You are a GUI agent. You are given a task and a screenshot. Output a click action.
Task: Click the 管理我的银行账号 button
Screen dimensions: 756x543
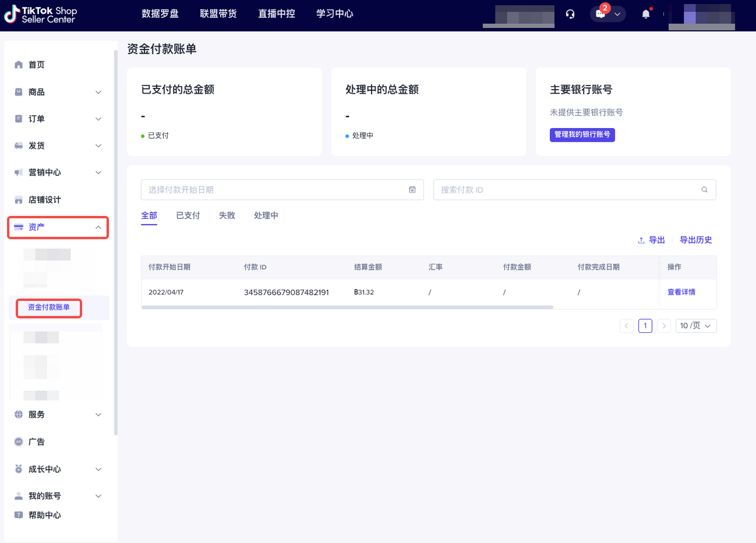click(x=582, y=135)
